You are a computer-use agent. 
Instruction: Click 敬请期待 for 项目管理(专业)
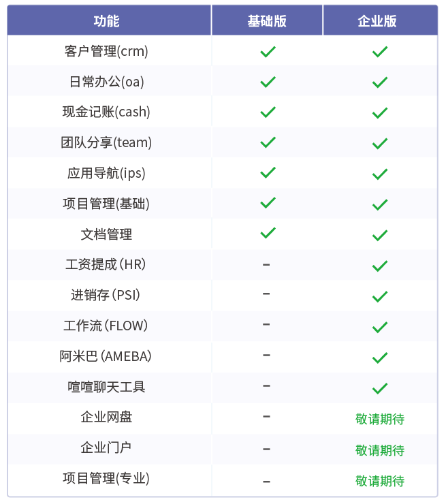[380, 481]
